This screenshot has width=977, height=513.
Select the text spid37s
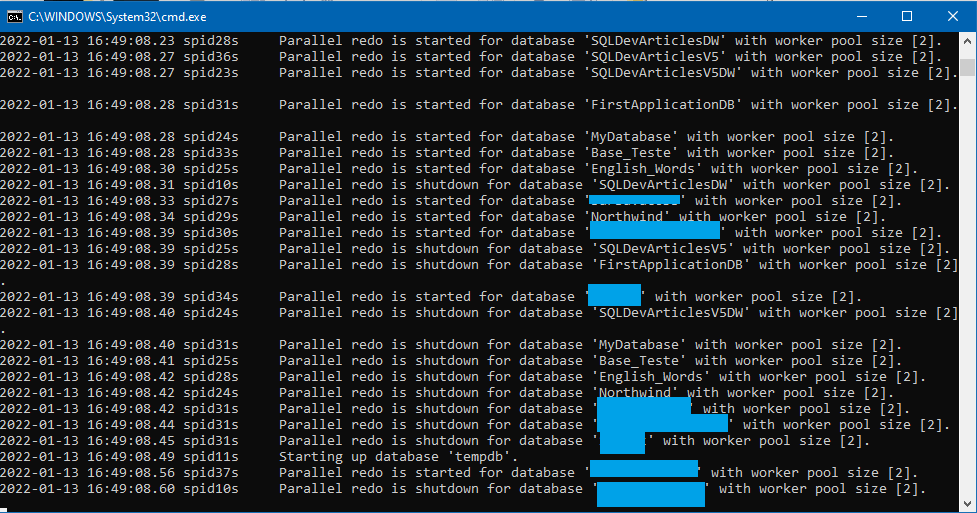211,473
